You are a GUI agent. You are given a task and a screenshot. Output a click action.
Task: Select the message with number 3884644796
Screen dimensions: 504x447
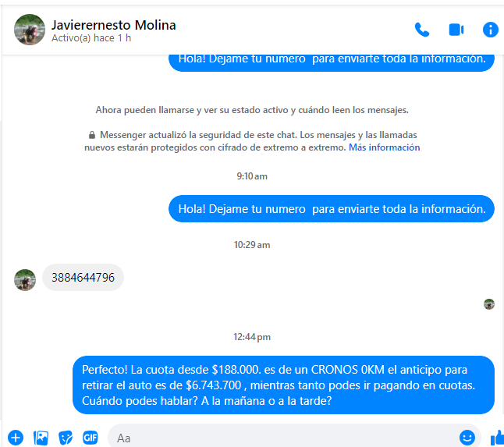click(83, 277)
